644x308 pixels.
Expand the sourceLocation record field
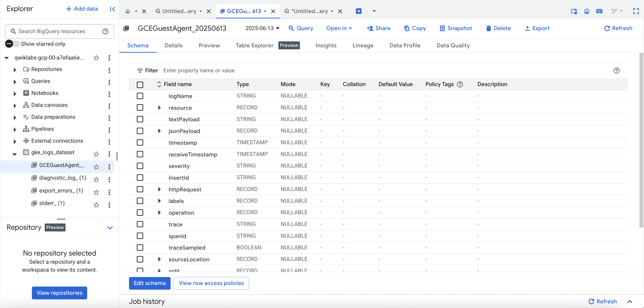(x=159, y=259)
